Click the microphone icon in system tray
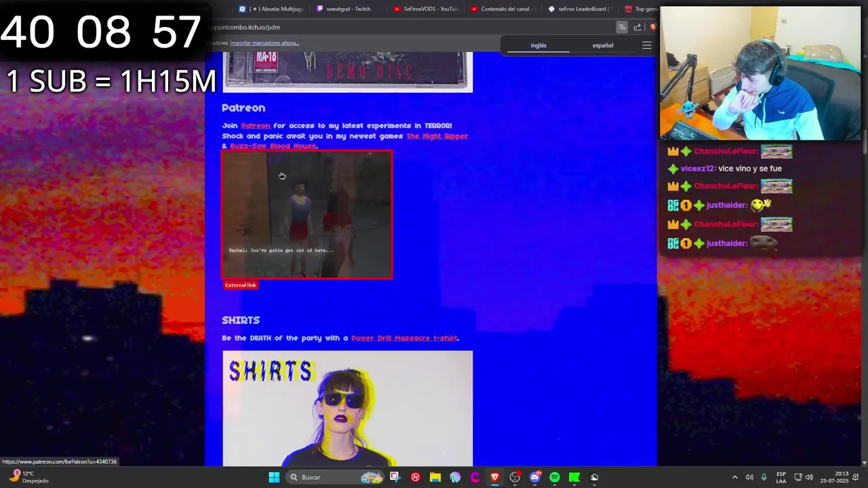Image resolution: width=868 pixels, height=488 pixels. 764,477
